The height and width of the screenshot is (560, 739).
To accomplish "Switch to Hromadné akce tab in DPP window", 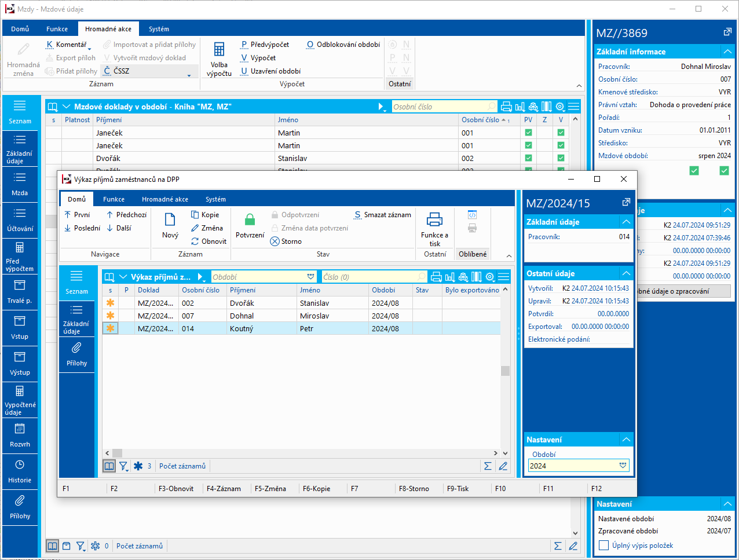I will (x=165, y=199).
